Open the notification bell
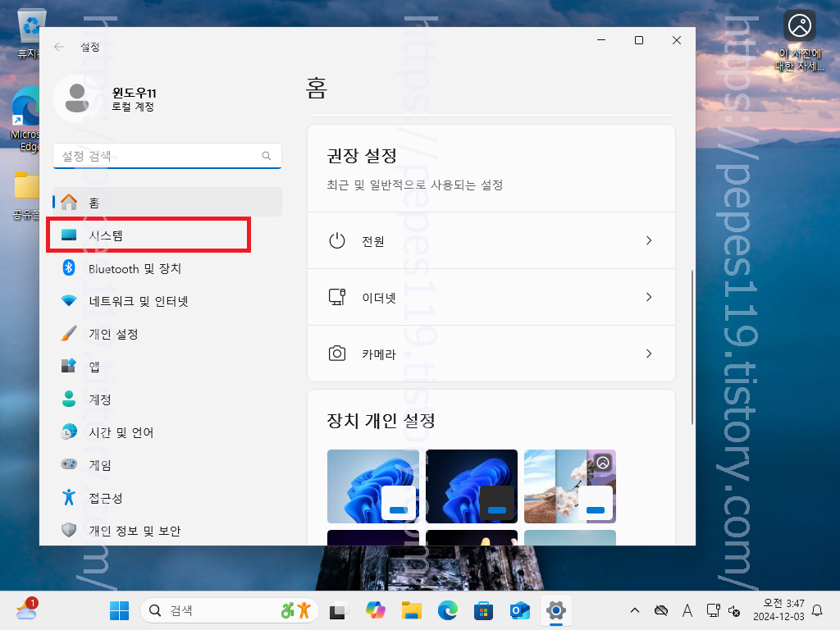 [x=818, y=610]
